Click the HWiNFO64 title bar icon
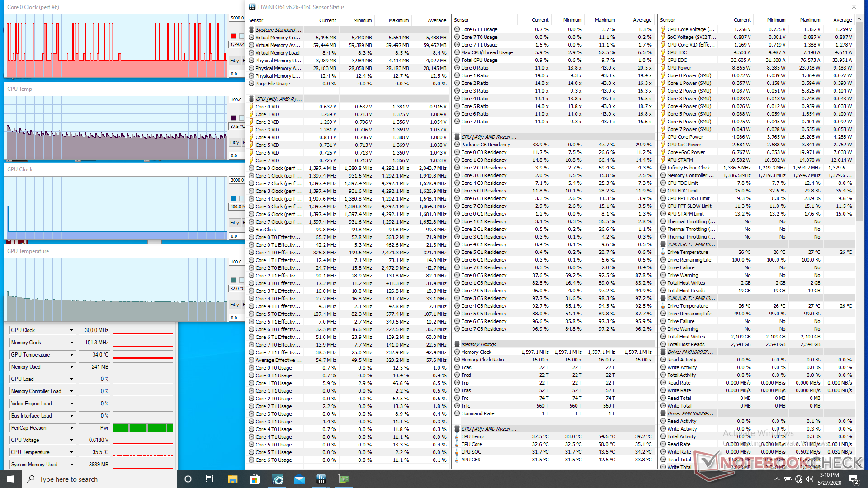Image resolution: width=868 pixels, height=488 pixels. point(252,7)
